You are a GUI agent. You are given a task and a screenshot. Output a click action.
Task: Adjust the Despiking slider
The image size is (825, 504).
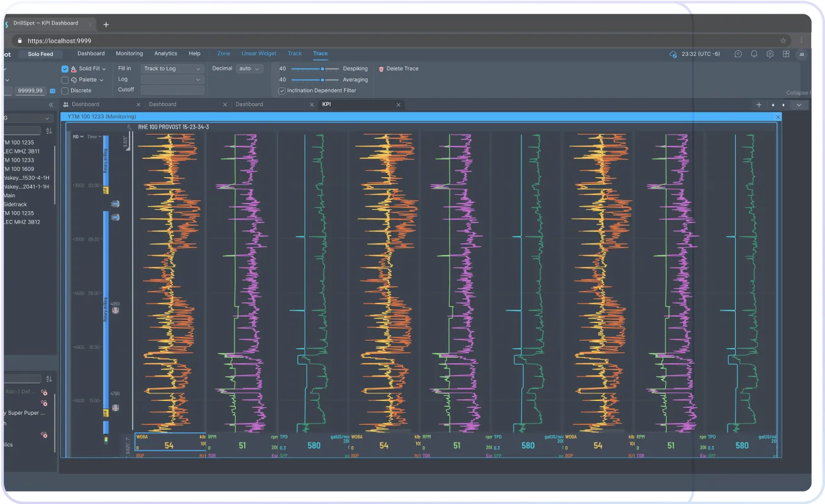tap(322, 68)
